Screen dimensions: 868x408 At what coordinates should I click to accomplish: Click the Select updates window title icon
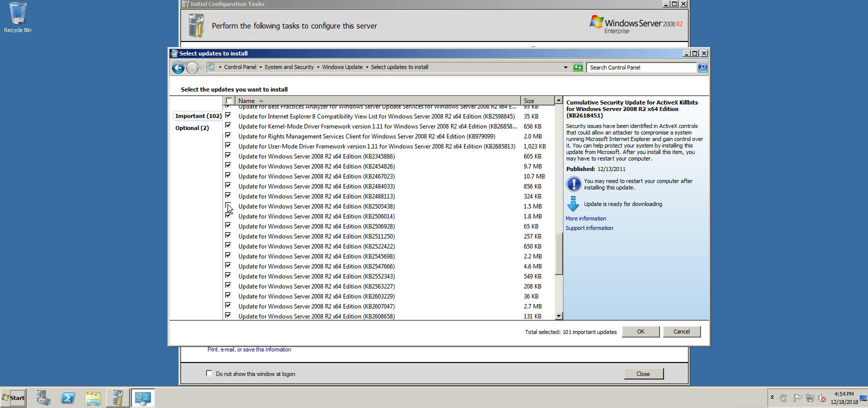[x=174, y=53]
